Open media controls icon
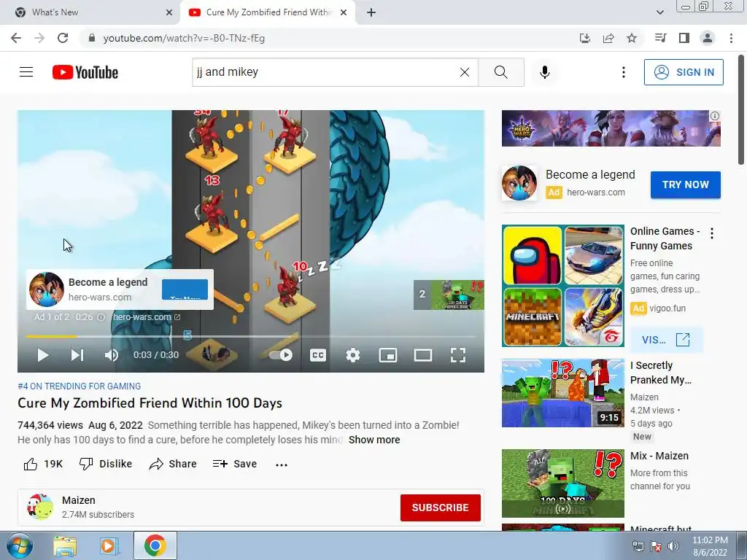The height and width of the screenshot is (560, 747). 660,38
